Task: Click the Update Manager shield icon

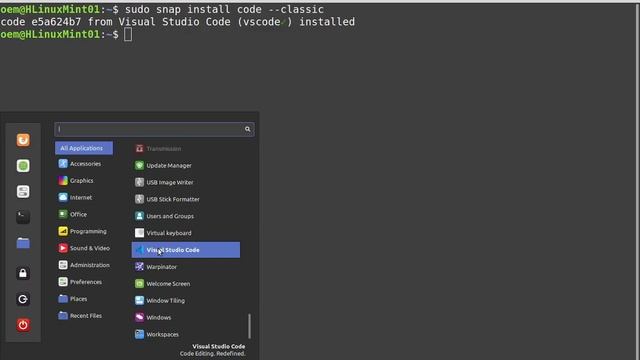Action: (139, 165)
